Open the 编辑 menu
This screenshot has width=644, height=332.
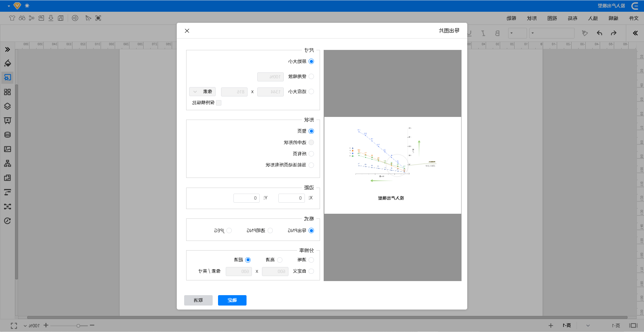point(613,18)
